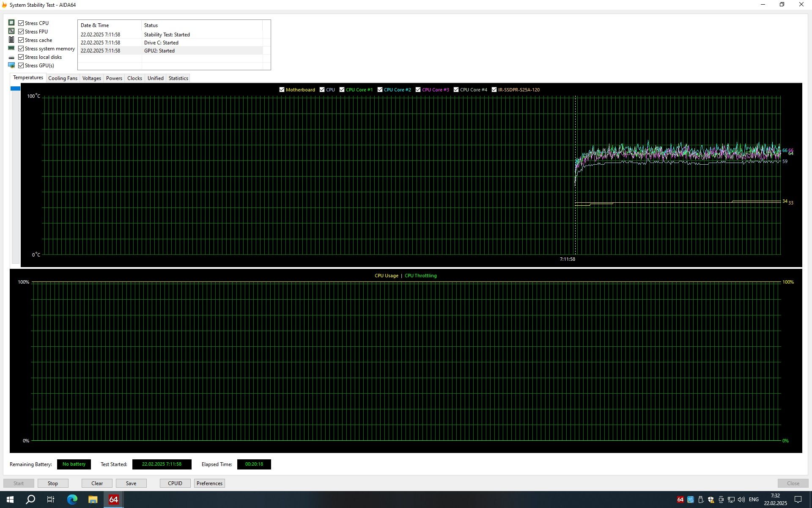The image size is (812, 508).
Task: Open the CPUID panel
Action: click(175, 483)
